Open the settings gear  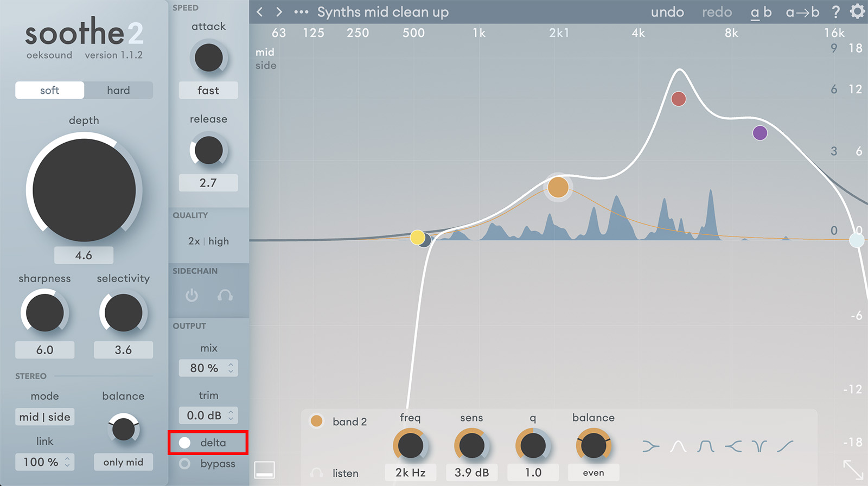click(857, 11)
